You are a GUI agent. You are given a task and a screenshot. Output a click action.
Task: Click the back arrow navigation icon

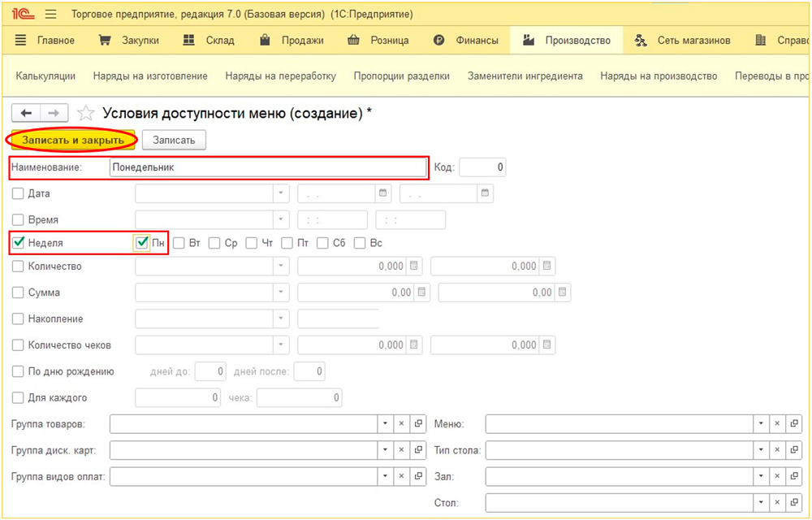pyautogui.click(x=27, y=113)
